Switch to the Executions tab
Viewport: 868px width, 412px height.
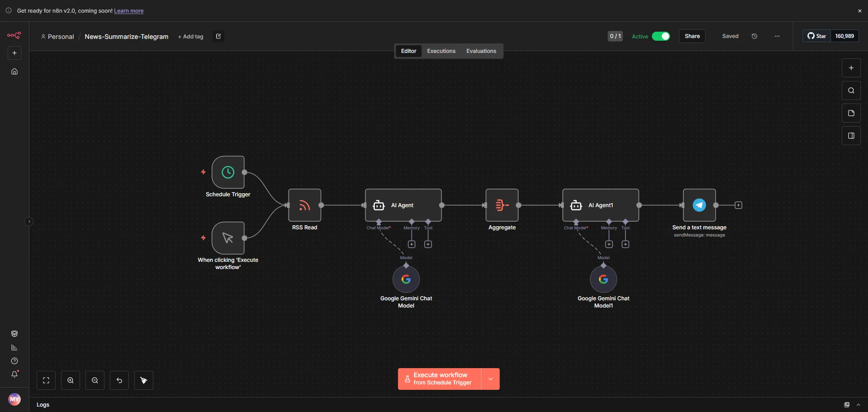click(441, 51)
